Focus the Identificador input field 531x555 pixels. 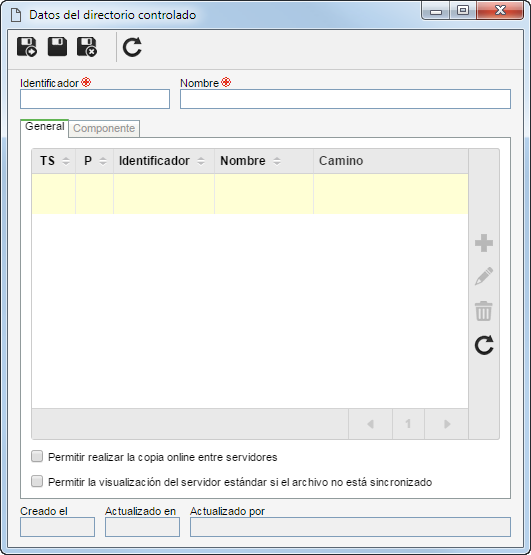point(95,99)
